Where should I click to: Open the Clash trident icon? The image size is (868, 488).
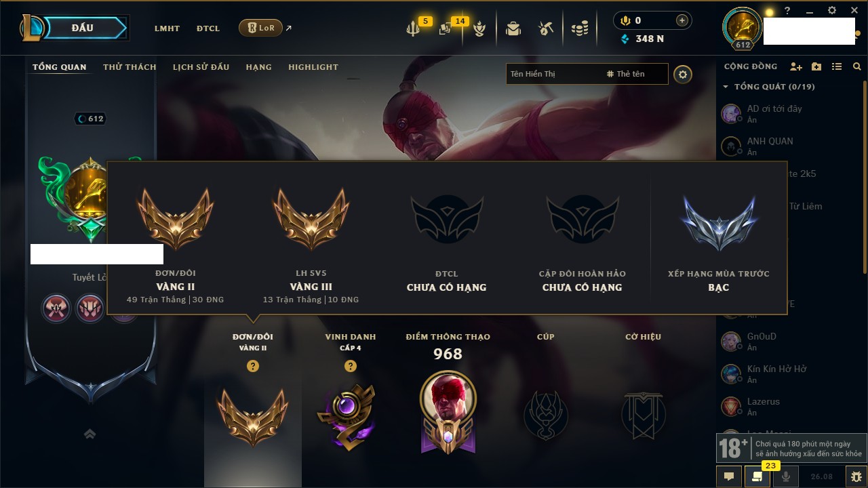[413, 29]
